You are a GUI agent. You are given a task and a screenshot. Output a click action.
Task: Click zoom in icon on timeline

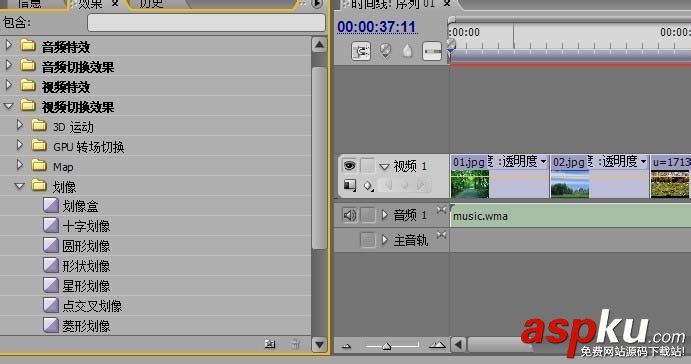437,345
